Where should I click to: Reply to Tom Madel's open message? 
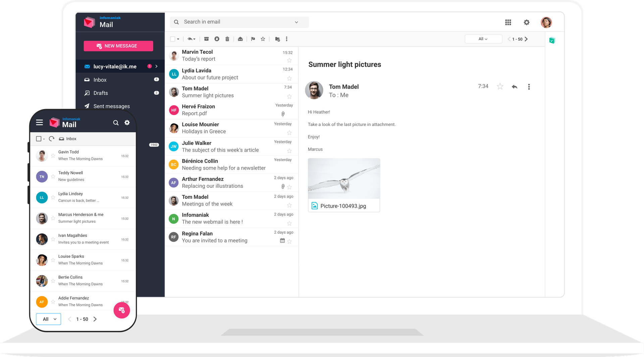point(515,87)
